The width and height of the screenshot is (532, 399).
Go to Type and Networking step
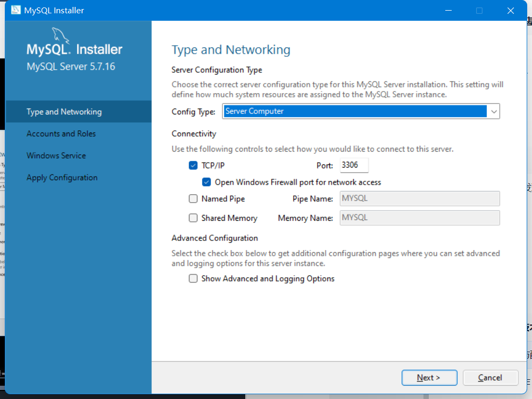(78, 112)
